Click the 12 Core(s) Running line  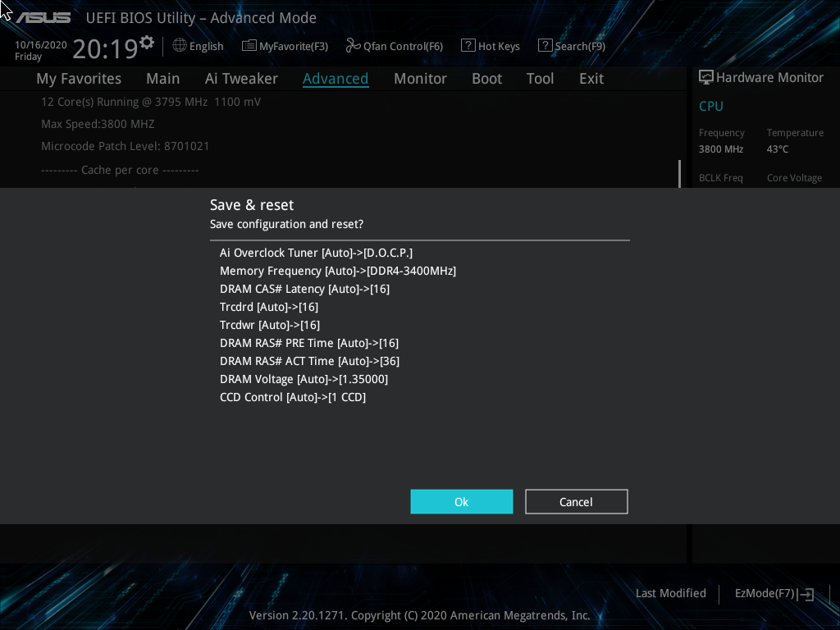pyautogui.click(x=151, y=102)
